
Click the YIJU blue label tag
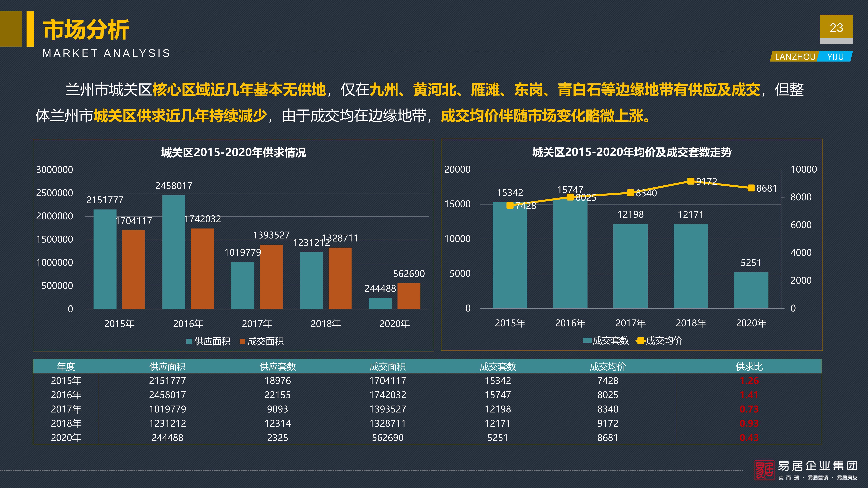[x=835, y=57]
